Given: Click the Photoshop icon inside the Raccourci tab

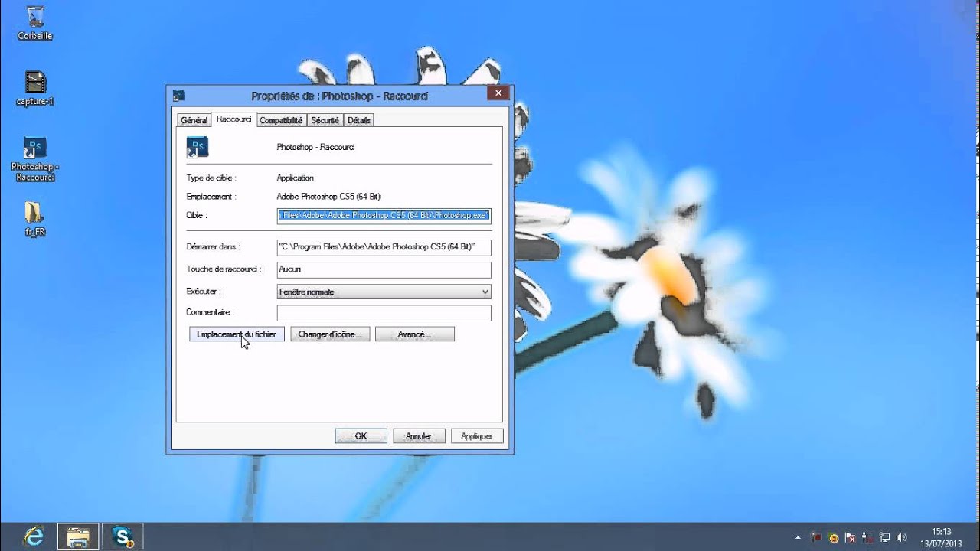Looking at the screenshot, I should (x=198, y=147).
